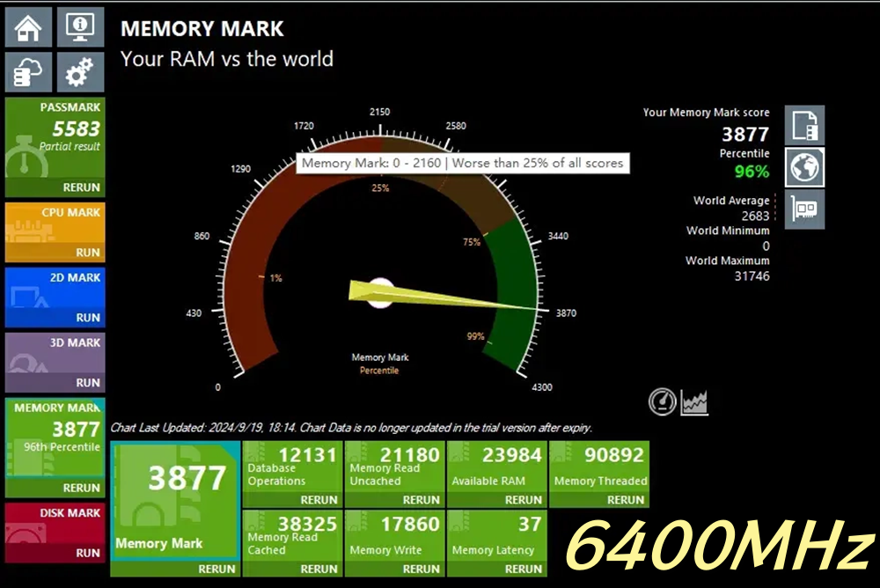Viewport: 880px width, 588px height.
Task: Rerun the PassMark overall test
Action: tap(81, 187)
